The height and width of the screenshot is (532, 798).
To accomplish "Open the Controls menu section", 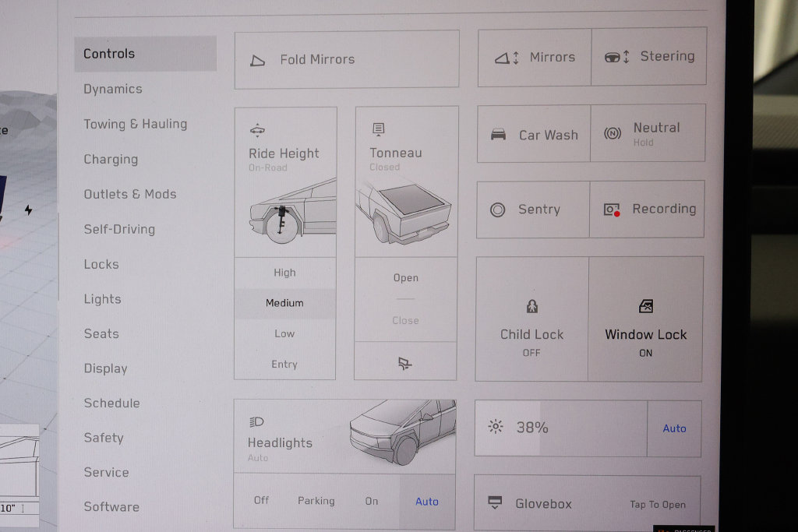I will (x=146, y=54).
